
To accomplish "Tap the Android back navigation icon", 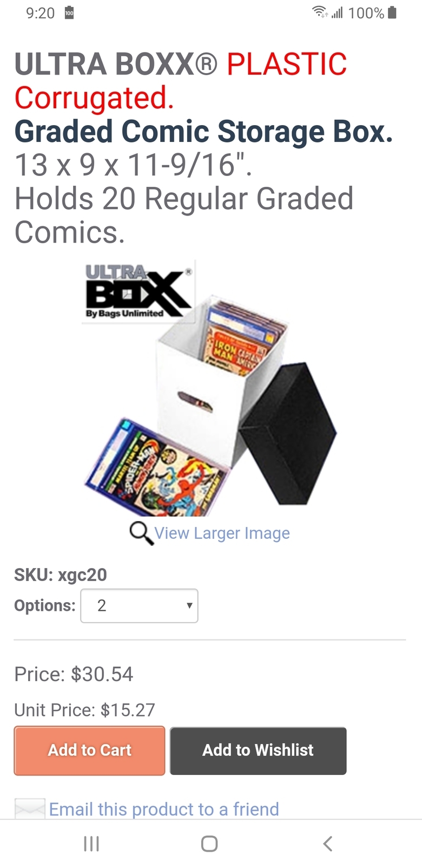I will coord(327,843).
